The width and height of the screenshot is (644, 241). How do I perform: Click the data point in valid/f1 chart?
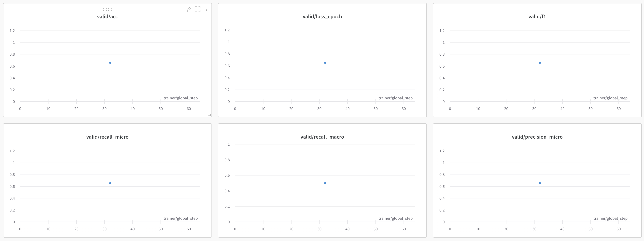coord(540,63)
